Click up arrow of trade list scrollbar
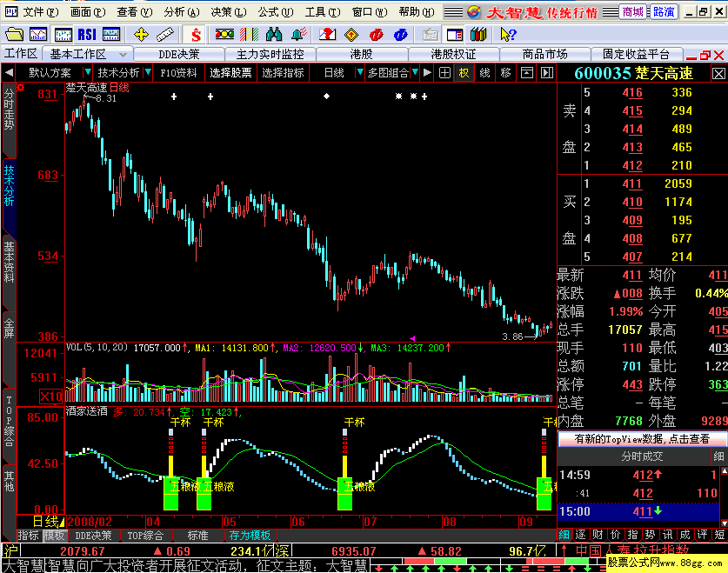The width and height of the screenshot is (728, 573). click(724, 470)
